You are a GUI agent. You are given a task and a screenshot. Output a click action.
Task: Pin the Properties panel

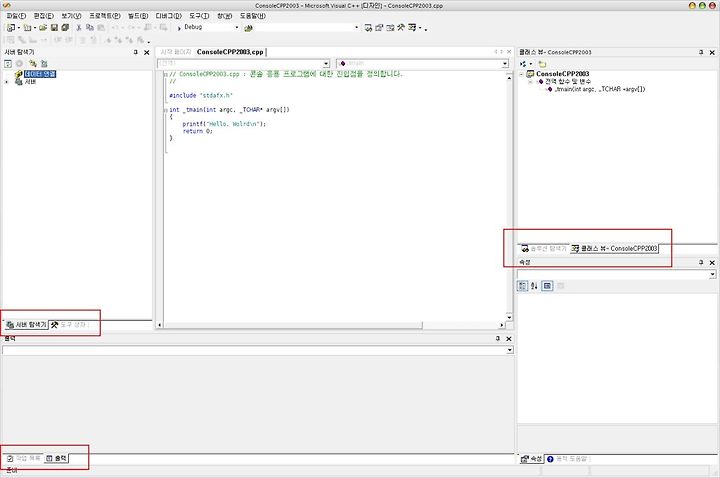coord(701,262)
